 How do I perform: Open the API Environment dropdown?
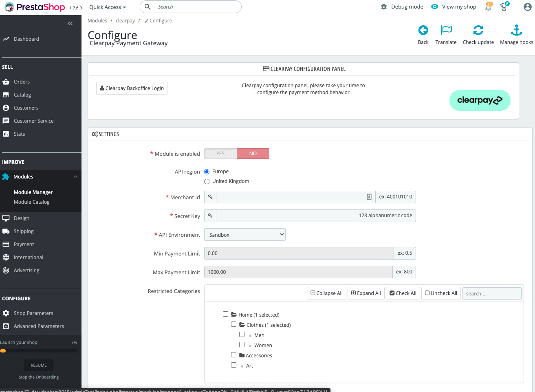click(244, 235)
